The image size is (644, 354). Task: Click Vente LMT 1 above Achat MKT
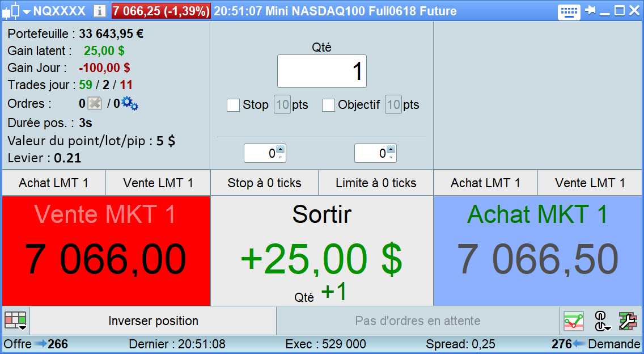tap(590, 183)
